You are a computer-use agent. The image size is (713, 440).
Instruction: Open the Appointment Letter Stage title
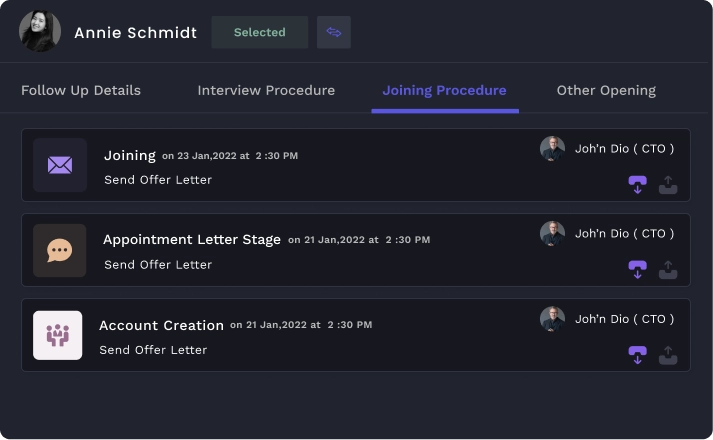(x=192, y=240)
